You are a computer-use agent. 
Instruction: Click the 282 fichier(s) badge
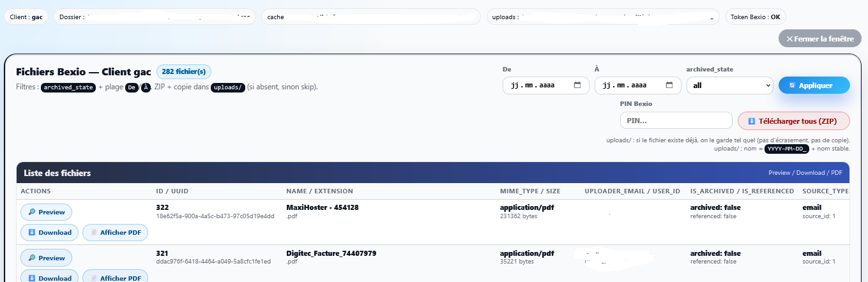point(183,72)
